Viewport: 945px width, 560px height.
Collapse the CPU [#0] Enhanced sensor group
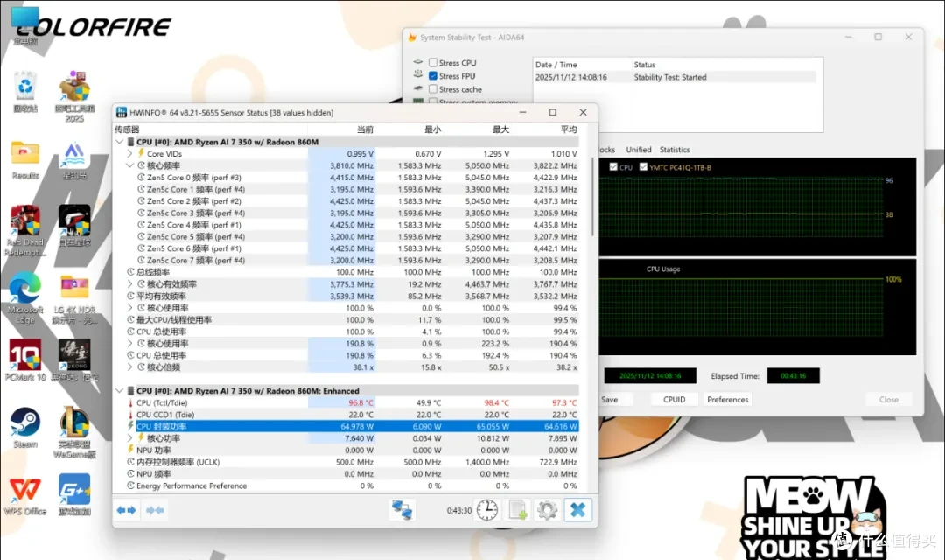(119, 390)
